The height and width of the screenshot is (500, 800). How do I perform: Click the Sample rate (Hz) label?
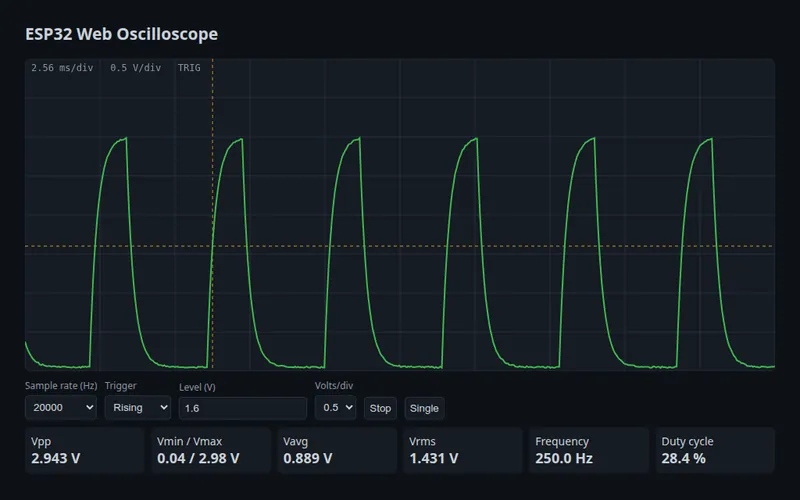point(61,386)
